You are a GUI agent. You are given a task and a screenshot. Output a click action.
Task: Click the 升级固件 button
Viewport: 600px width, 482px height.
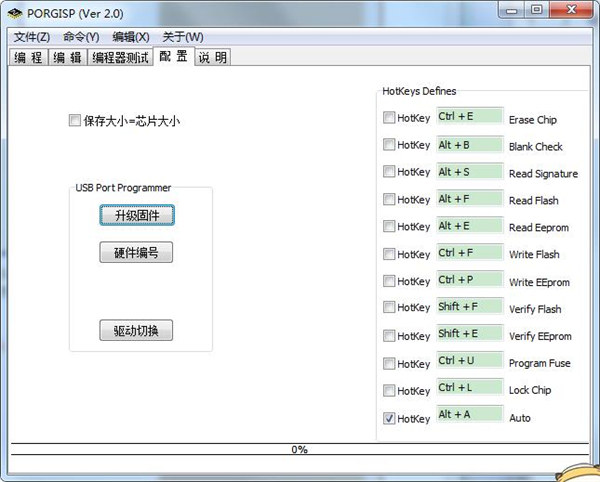click(137, 215)
